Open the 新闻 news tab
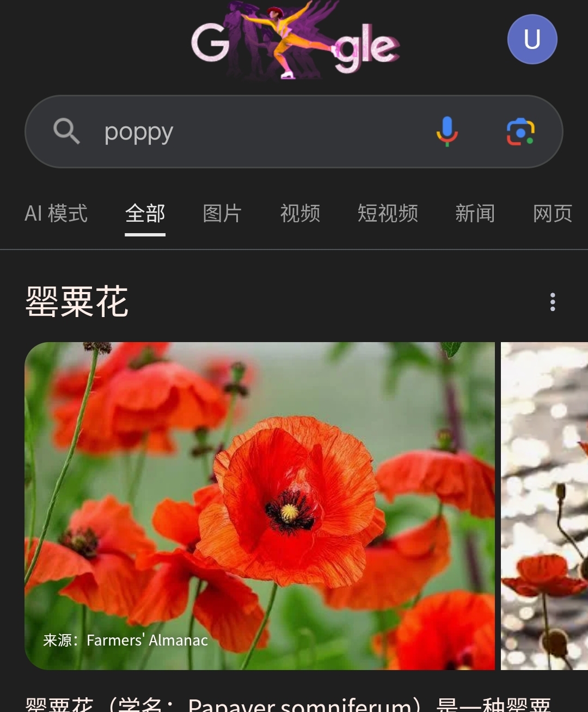588x712 pixels. tap(475, 213)
